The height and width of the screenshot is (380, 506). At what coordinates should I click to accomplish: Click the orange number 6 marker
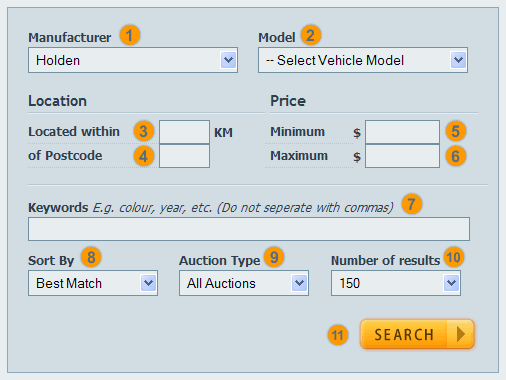(456, 156)
